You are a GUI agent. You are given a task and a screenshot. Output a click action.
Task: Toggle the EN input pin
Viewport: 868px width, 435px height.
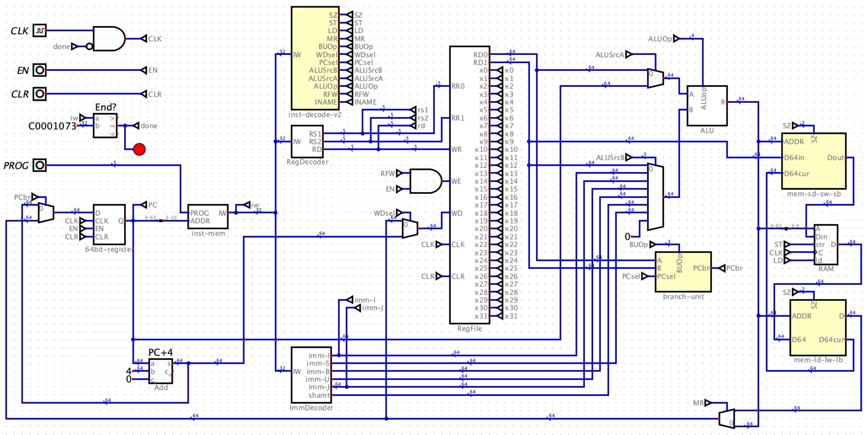(x=40, y=71)
